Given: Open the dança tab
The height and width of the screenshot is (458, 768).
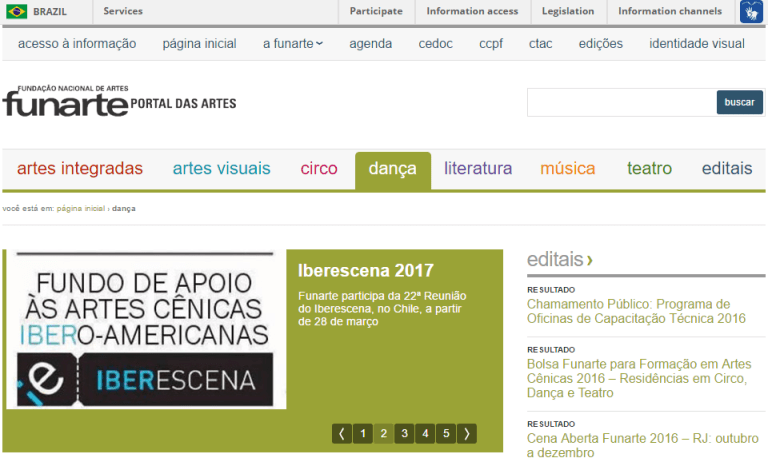Looking at the screenshot, I should pyautogui.click(x=392, y=169).
